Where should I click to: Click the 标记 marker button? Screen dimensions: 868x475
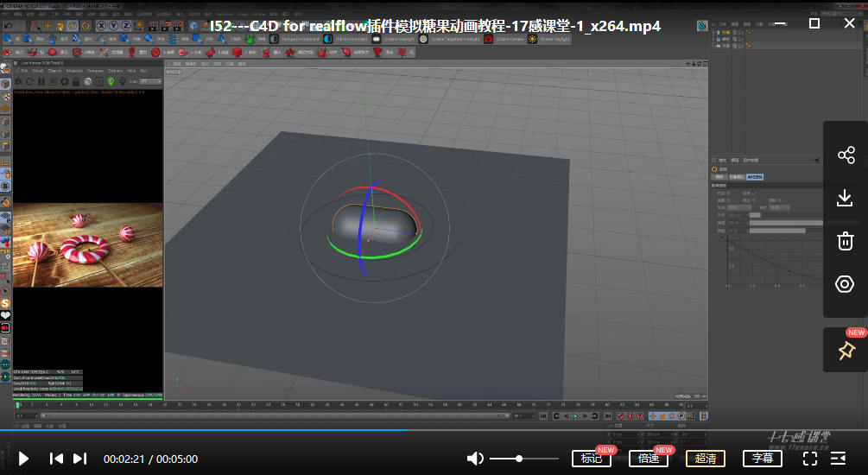(x=592, y=459)
